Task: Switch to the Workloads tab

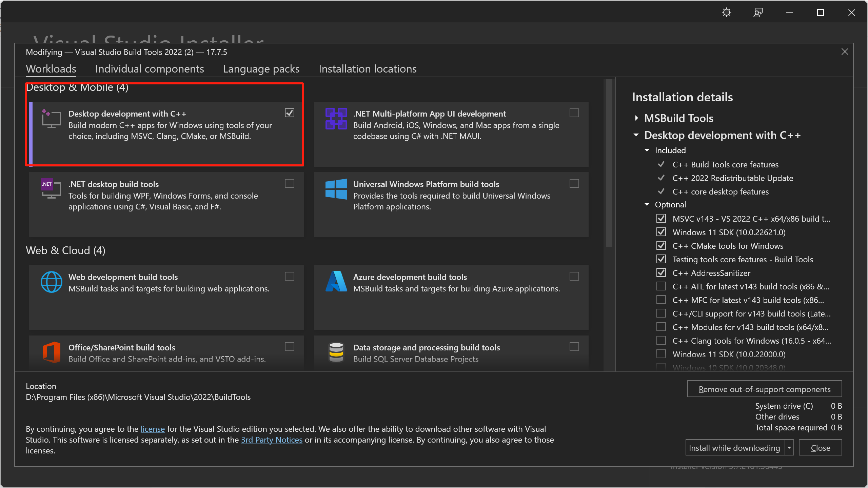Action: coord(51,69)
